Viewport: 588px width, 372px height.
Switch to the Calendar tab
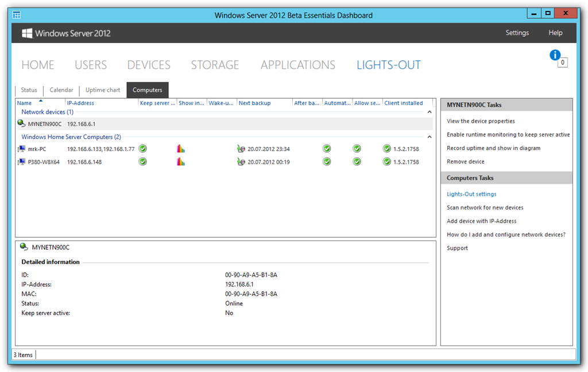pos(61,90)
